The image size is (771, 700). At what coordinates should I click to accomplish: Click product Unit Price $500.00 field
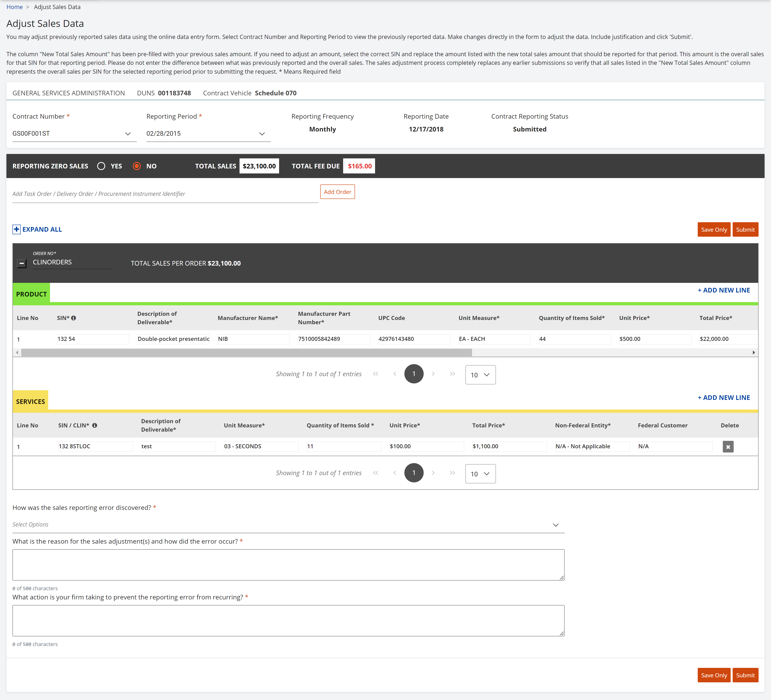[655, 339]
